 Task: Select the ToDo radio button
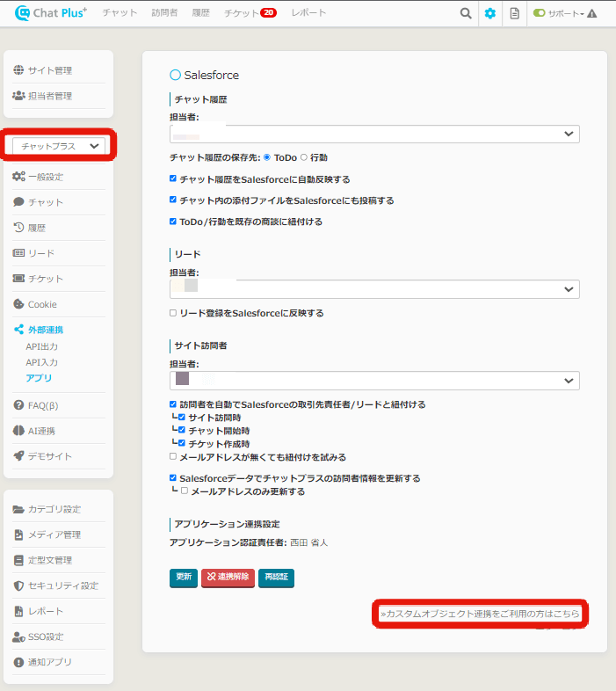[x=266, y=157]
